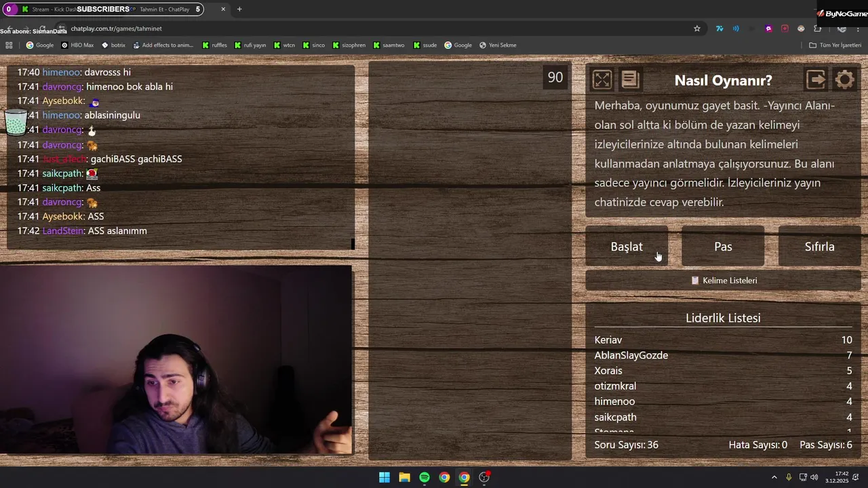Open Spotify from the taskbar
The width and height of the screenshot is (868, 488).
424,477
